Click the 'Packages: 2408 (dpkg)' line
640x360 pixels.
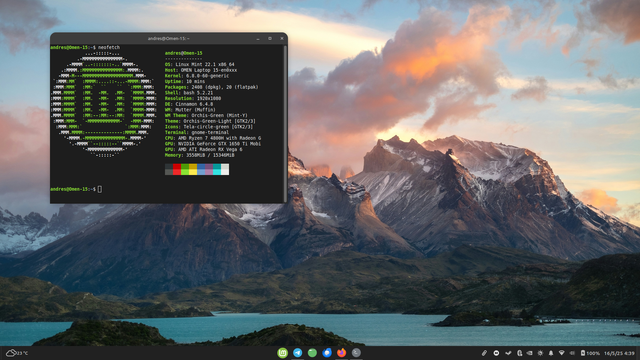[211, 87]
